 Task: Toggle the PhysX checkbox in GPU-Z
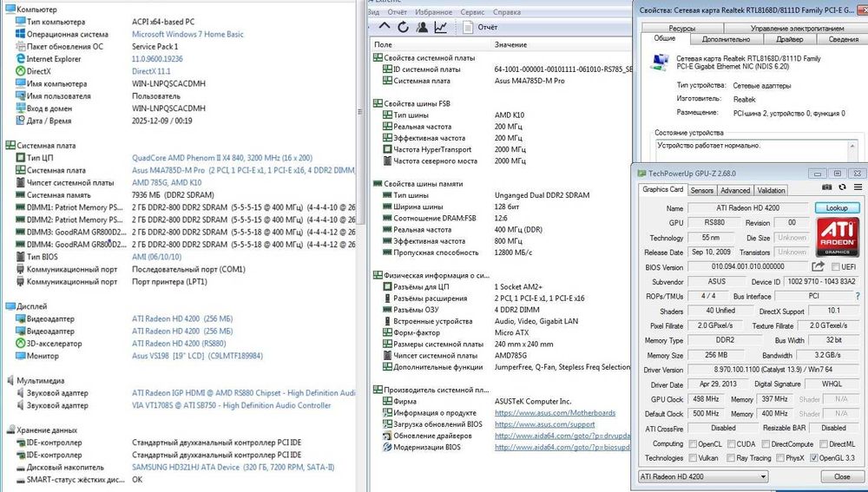[x=780, y=458]
